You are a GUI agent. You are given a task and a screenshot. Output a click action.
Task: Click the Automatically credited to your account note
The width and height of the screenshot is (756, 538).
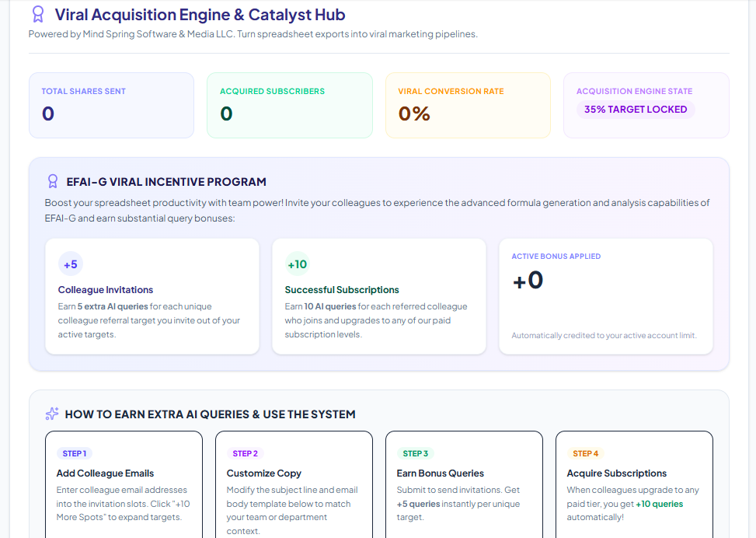click(604, 335)
